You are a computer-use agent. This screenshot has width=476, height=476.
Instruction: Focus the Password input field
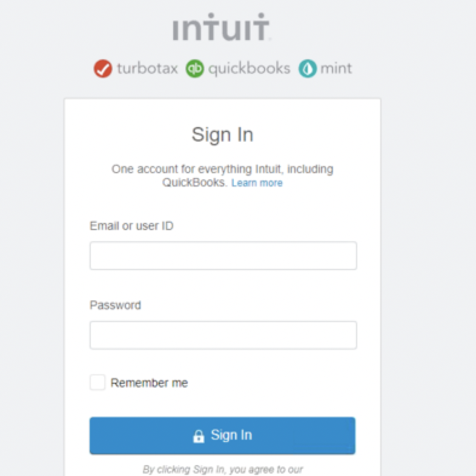click(223, 335)
